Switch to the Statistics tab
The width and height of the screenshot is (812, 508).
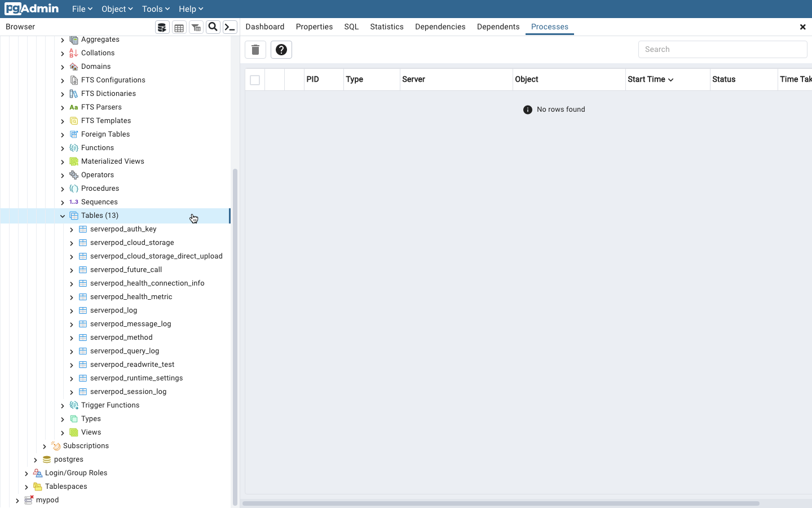(387, 27)
